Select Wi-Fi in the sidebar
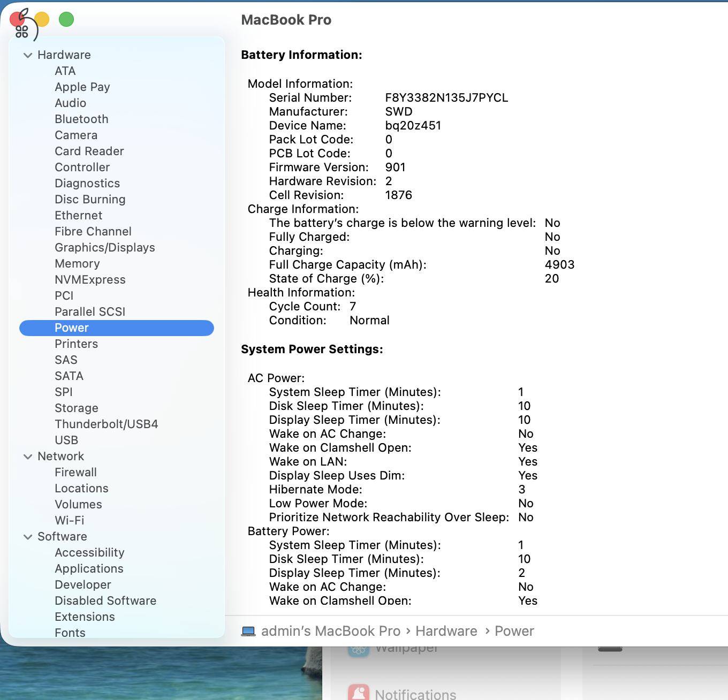 (70, 521)
